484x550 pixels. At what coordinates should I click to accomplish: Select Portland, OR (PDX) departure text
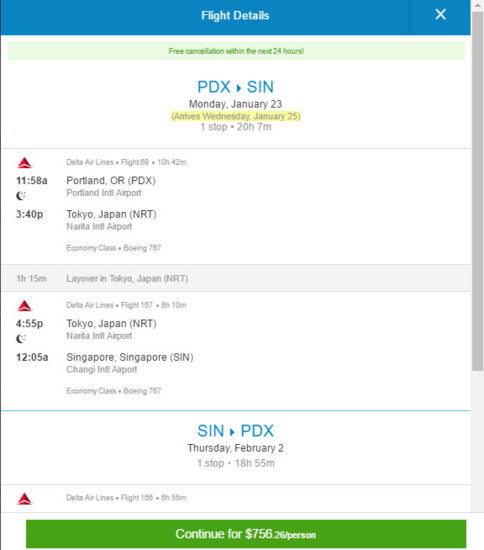coord(111,181)
